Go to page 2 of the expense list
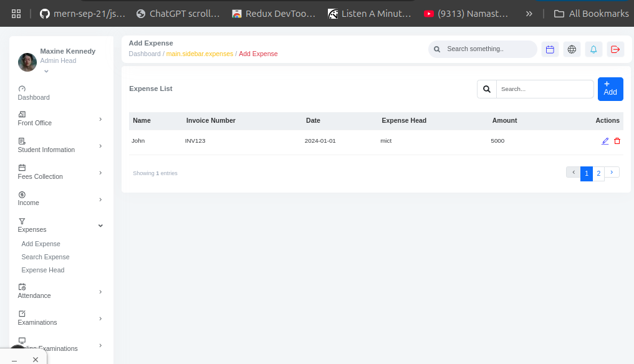 pyautogui.click(x=598, y=173)
